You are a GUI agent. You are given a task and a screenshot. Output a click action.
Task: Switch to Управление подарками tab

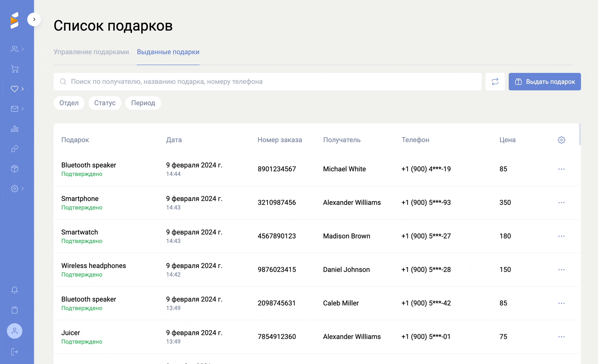pos(91,52)
